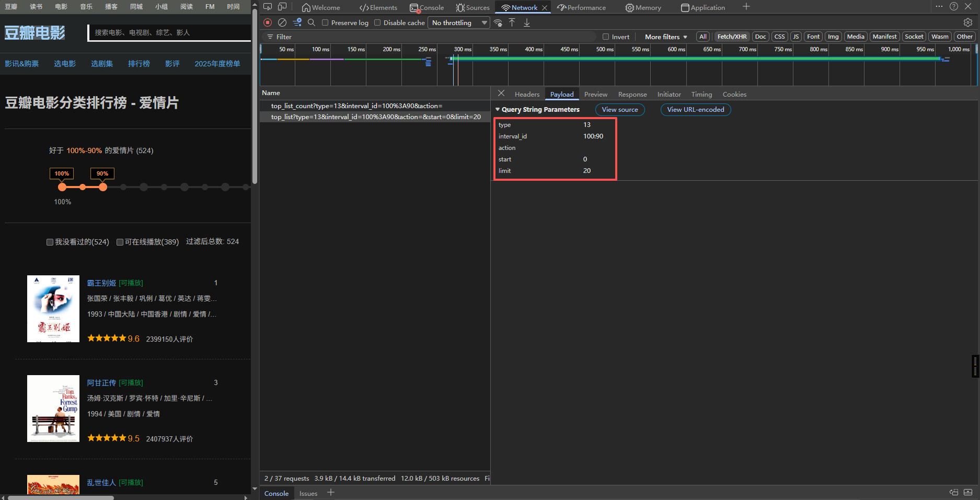Clear the network log
Image resolution: width=980 pixels, height=500 pixels.
point(282,22)
